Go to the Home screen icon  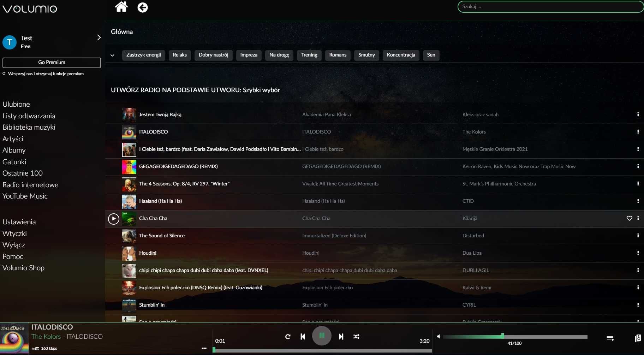(121, 7)
